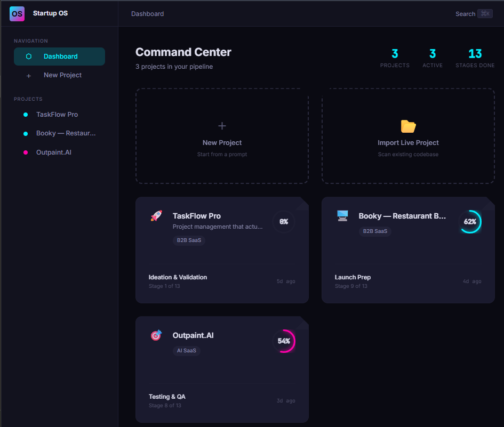This screenshot has height=427, width=504.
Task: Click the Testing & QA stage label
Action: point(167,397)
